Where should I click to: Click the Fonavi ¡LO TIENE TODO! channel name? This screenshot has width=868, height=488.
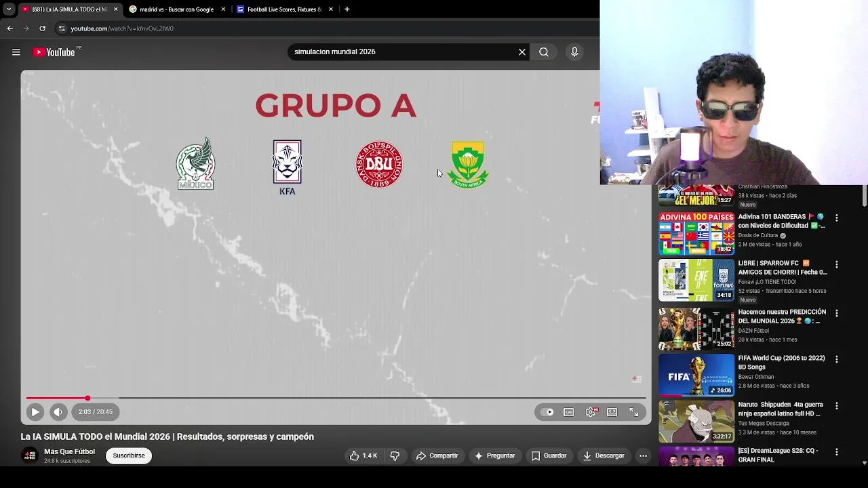tap(767, 282)
